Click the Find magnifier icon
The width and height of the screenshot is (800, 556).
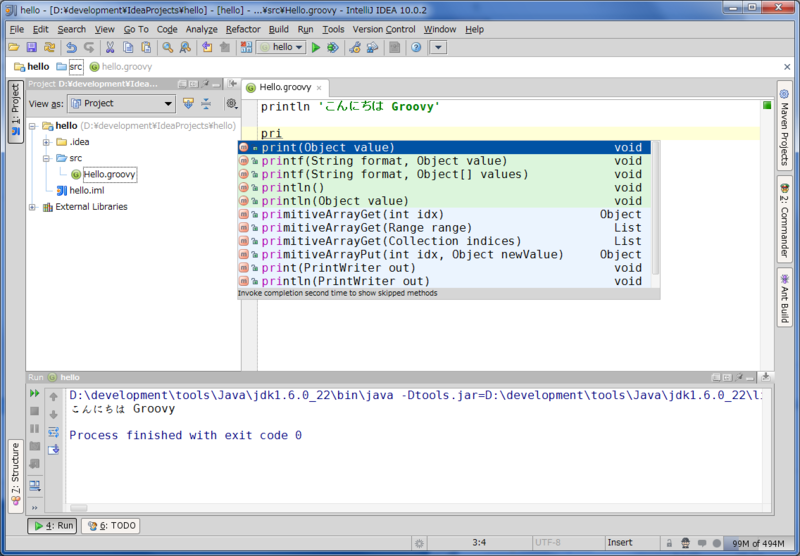167,47
